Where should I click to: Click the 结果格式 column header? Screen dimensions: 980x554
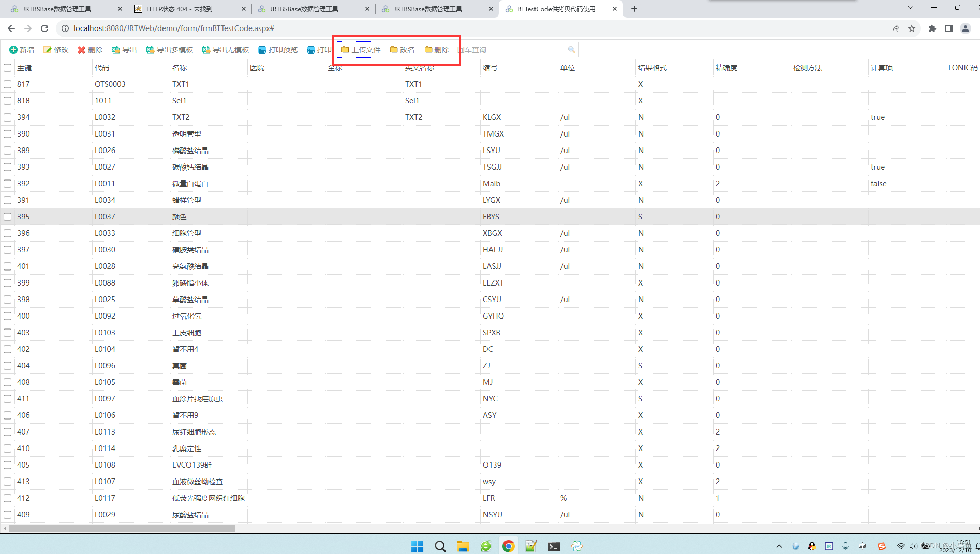tap(652, 68)
